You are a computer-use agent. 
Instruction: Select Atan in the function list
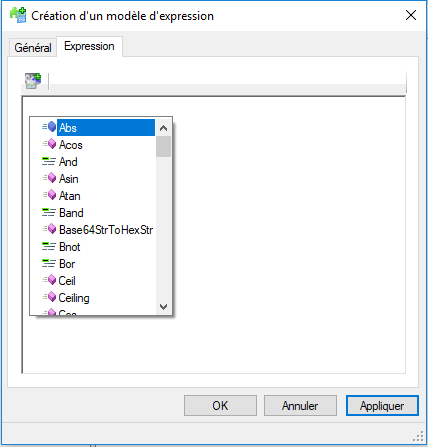pos(69,196)
